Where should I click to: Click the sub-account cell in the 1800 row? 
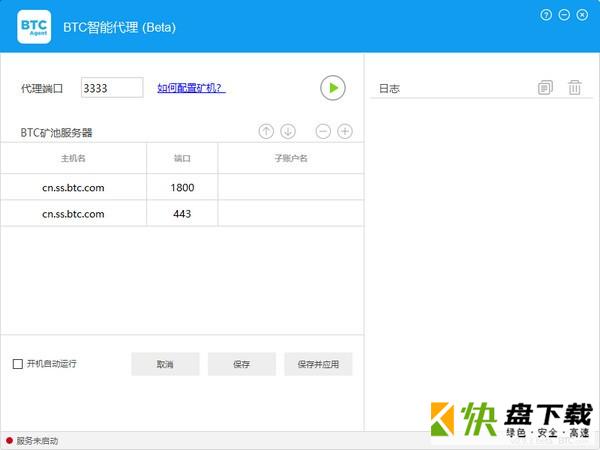coord(291,188)
